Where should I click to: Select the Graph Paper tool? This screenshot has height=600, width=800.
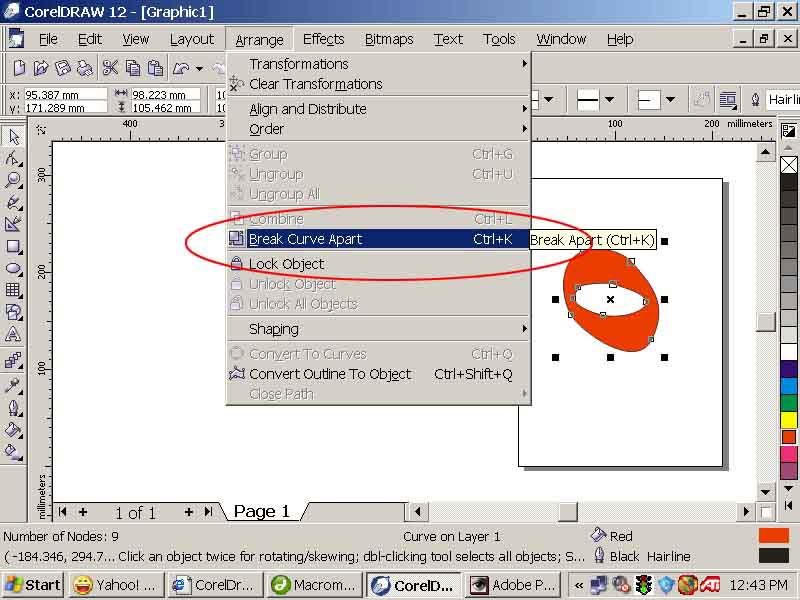pos(13,290)
